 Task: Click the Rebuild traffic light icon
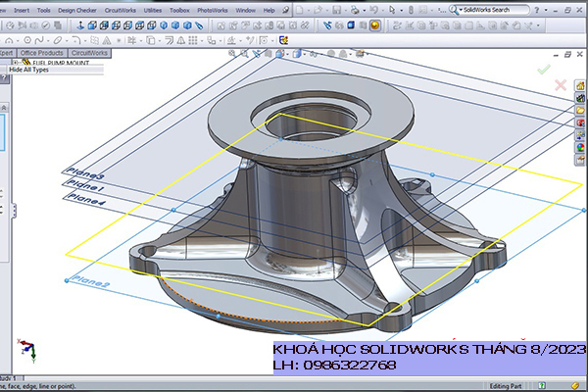coord(411,10)
